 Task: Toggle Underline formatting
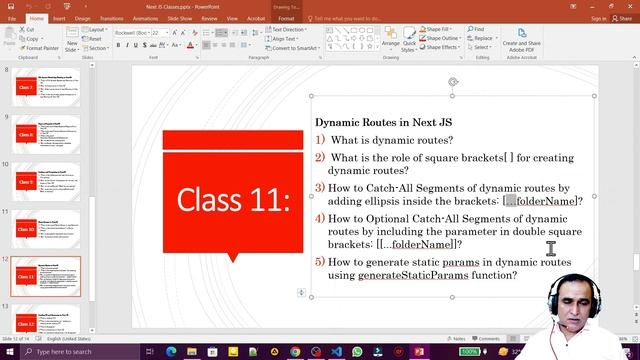pos(136,45)
